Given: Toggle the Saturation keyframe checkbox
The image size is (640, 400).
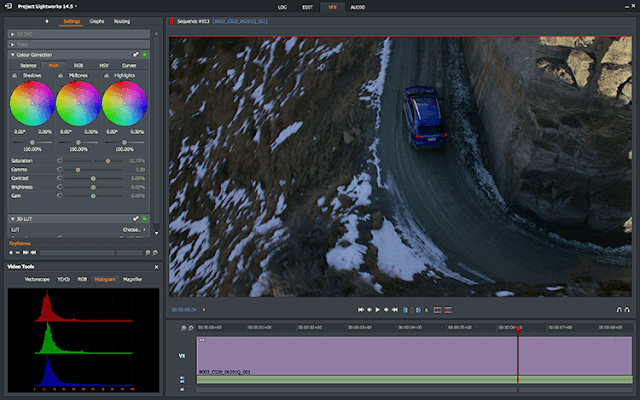Looking at the screenshot, I should point(60,161).
